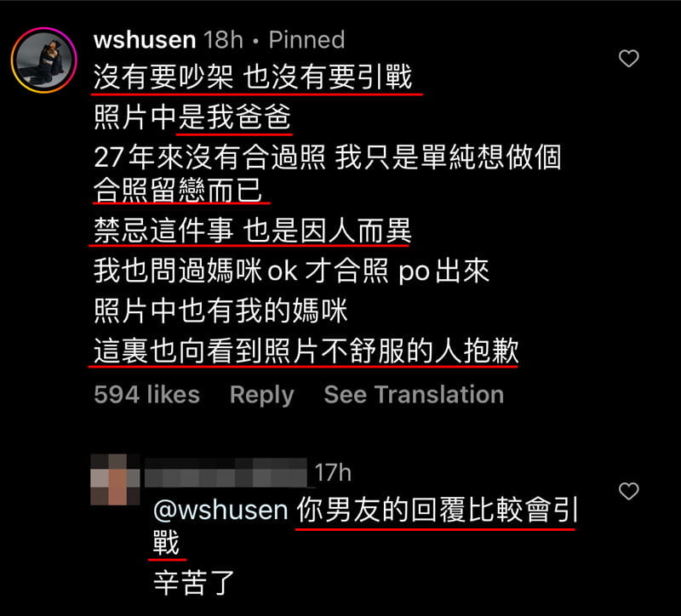This screenshot has height=616, width=681.
Task: Select the reply text 你男友的回覆比較會引
Action: pos(438,510)
